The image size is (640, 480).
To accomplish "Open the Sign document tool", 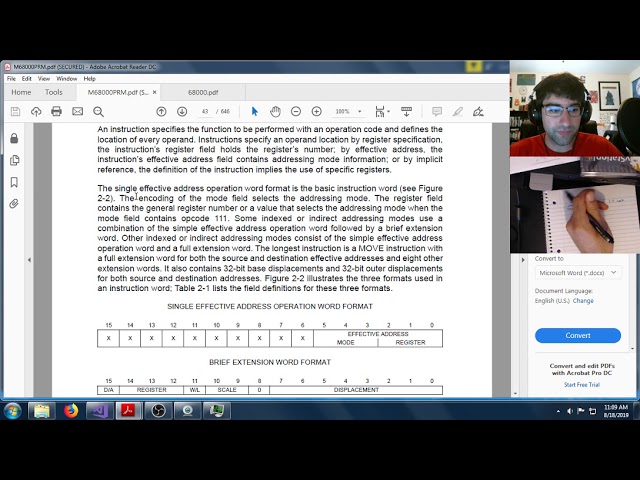I will [x=478, y=111].
